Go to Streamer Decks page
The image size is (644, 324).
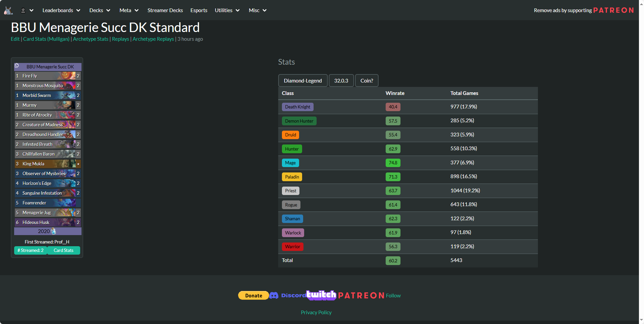pyautogui.click(x=165, y=10)
